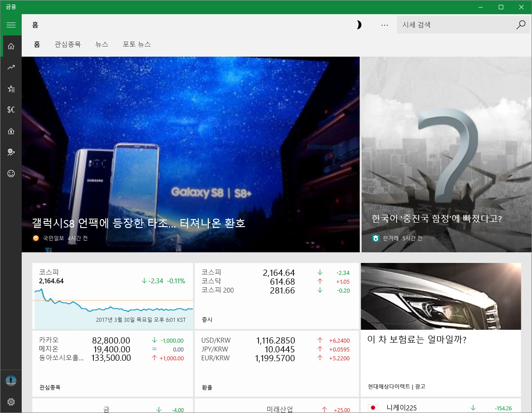Click the 코스피 2,164.64 row in 증시
Image resolution: width=532 pixels, height=413 pixels.
click(277, 273)
